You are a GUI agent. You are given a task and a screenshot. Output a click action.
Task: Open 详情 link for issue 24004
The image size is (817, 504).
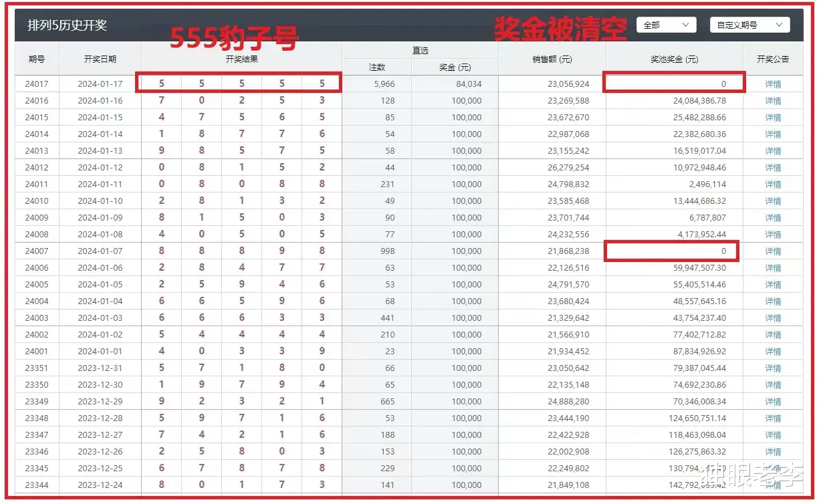pyautogui.click(x=773, y=301)
